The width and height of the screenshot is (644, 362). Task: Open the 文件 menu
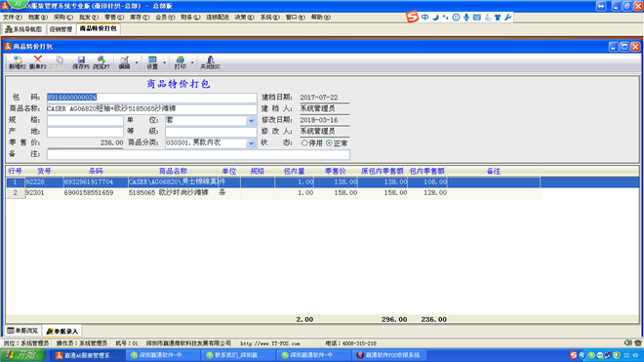point(12,18)
